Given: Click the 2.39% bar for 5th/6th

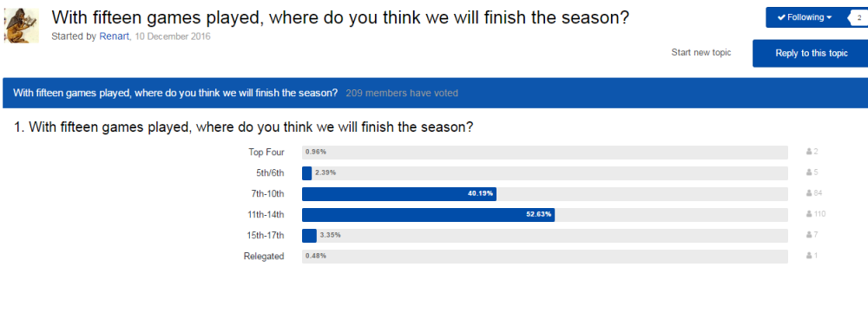Looking at the screenshot, I should (x=307, y=173).
